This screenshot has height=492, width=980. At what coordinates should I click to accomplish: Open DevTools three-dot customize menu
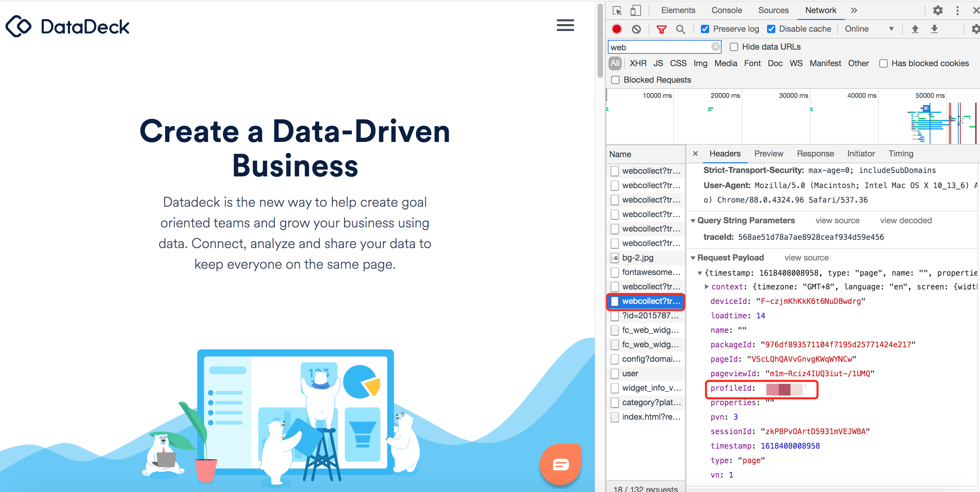[958, 10]
